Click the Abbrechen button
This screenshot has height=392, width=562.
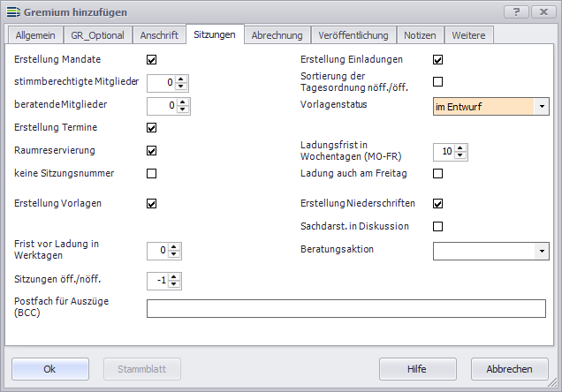click(510, 369)
